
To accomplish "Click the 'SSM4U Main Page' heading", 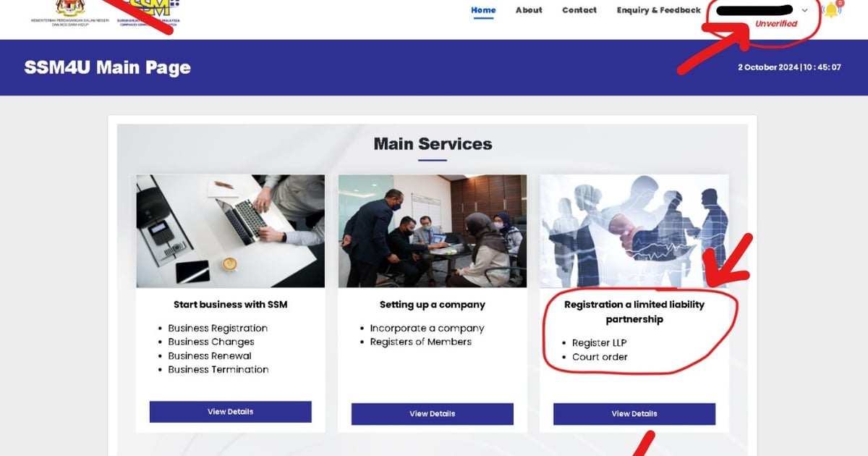I will click(x=107, y=67).
